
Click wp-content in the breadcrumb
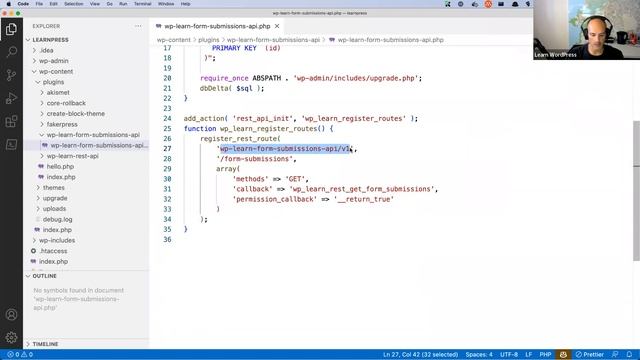coord(173,40)
